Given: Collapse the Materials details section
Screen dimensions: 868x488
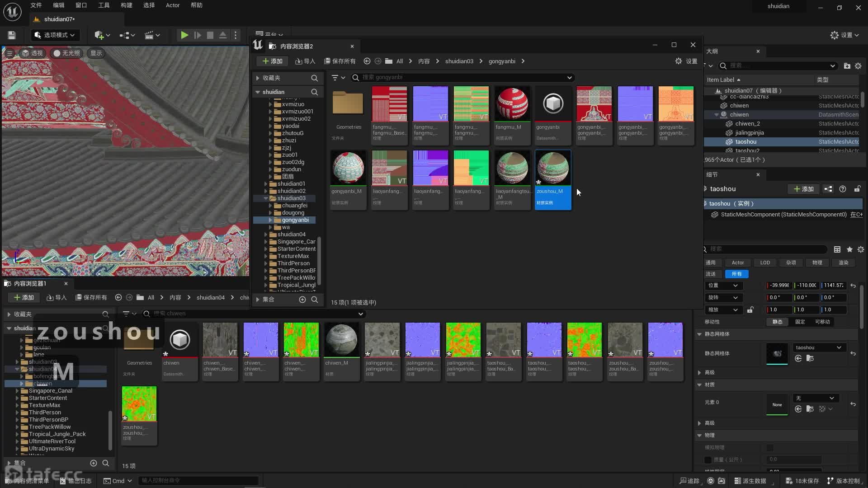Looking at the screenshot, I should (x=699, y=385).
